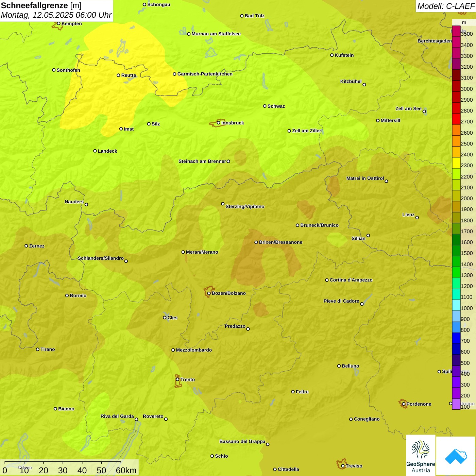Click the Mittersill location marker
Viewport: 476px width, 476px height.
pyautogui.click(x=378, y=120)
